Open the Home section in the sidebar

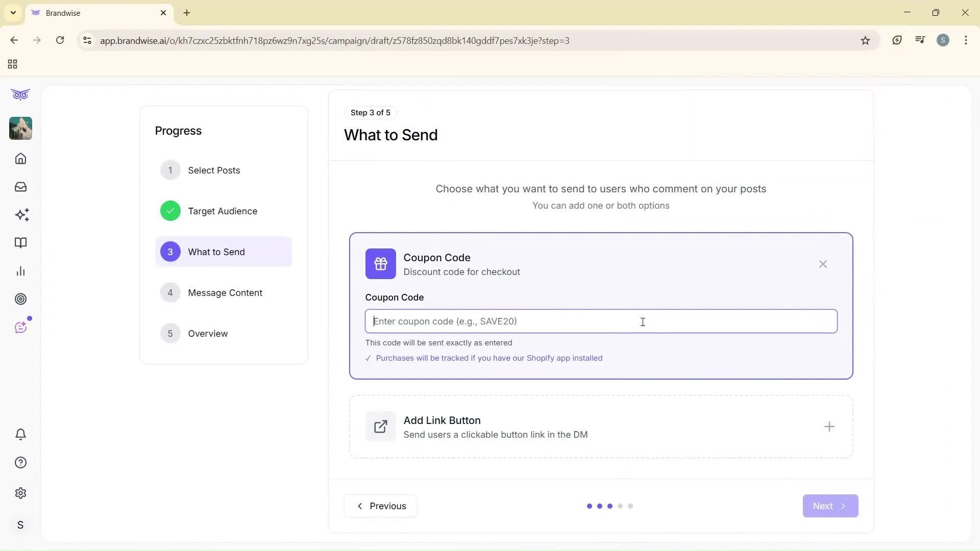20,159
